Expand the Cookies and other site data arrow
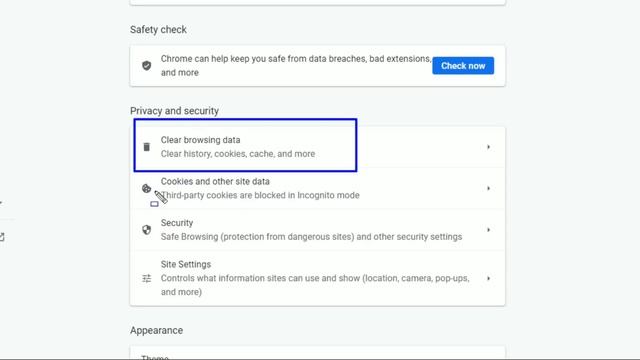 [x=488, y=189]
